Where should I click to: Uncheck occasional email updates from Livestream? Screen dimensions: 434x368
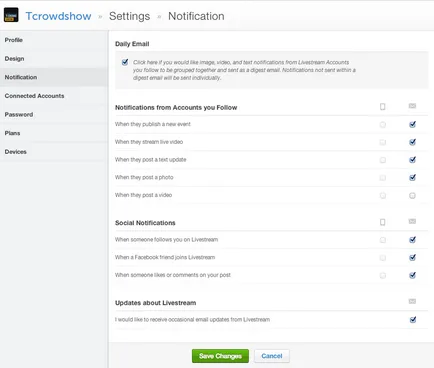[413, 320]
